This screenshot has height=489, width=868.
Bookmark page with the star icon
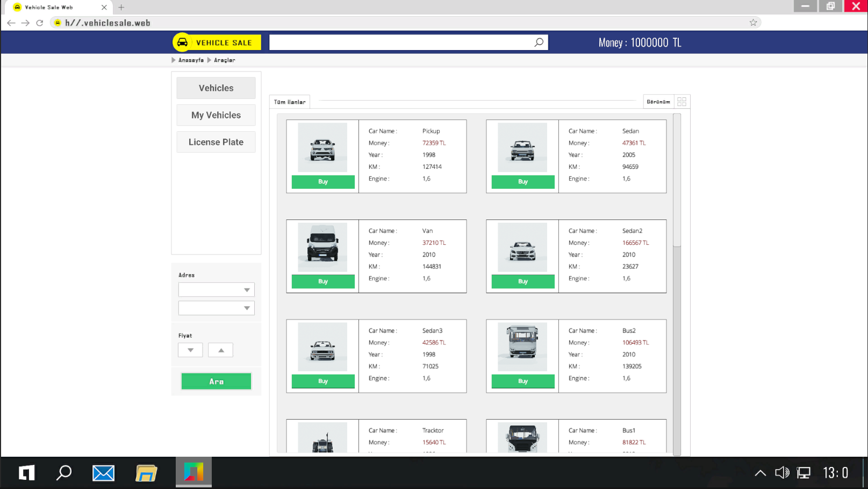[x=753, y=23]
